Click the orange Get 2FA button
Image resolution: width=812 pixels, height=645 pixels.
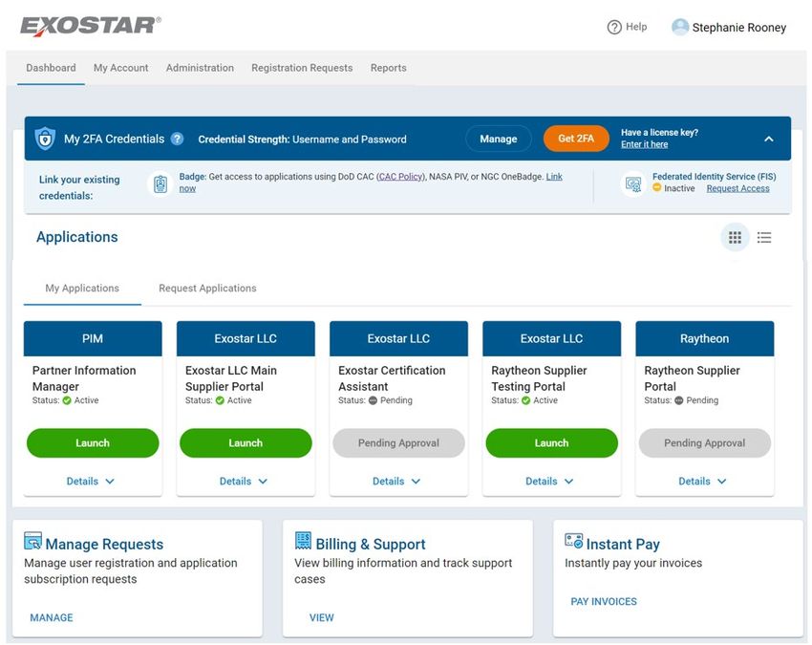576,139
